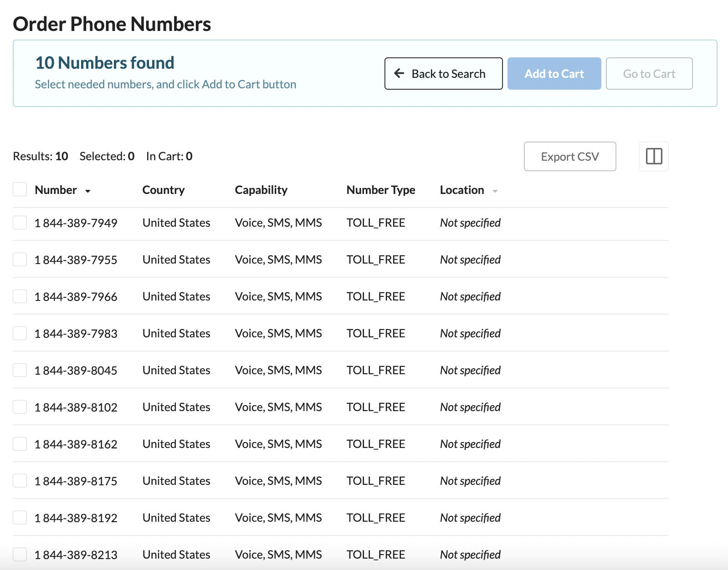Select phone number 1 844-389-7949 text
This screenshot has height=570, width=728.
76,223
